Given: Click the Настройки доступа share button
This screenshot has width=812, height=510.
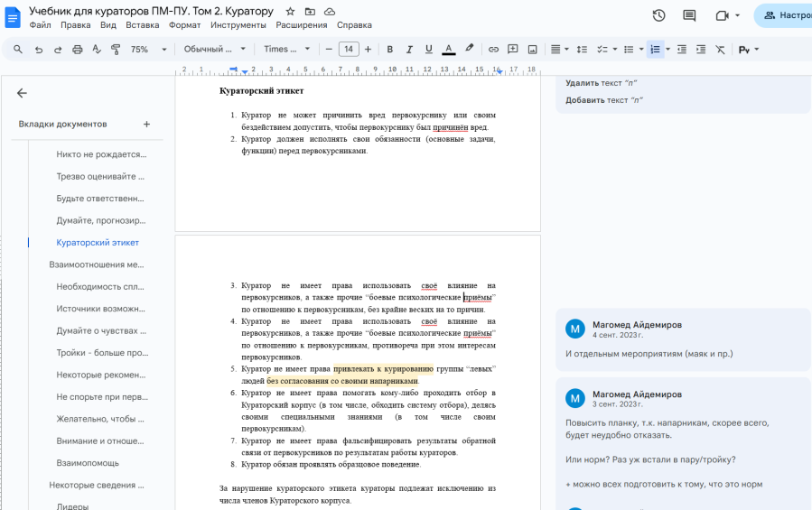Looking at the screenshot, I should click(x=784, y=15).
